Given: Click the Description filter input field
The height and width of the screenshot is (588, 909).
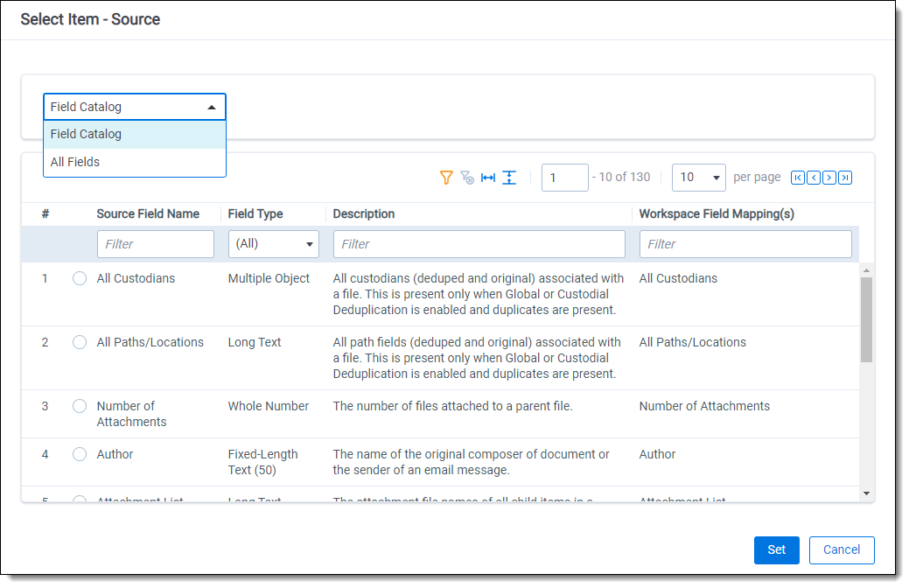Looking at the screenshot, I should [479, 244].
